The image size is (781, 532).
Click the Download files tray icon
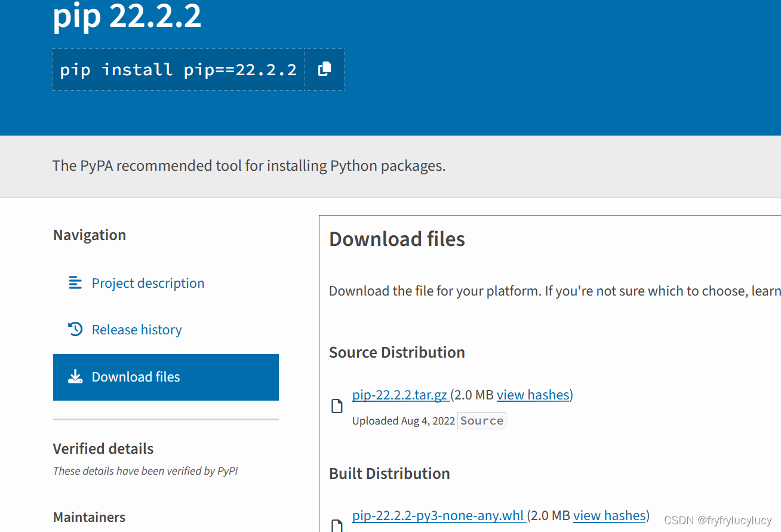[x=75, y=376]
